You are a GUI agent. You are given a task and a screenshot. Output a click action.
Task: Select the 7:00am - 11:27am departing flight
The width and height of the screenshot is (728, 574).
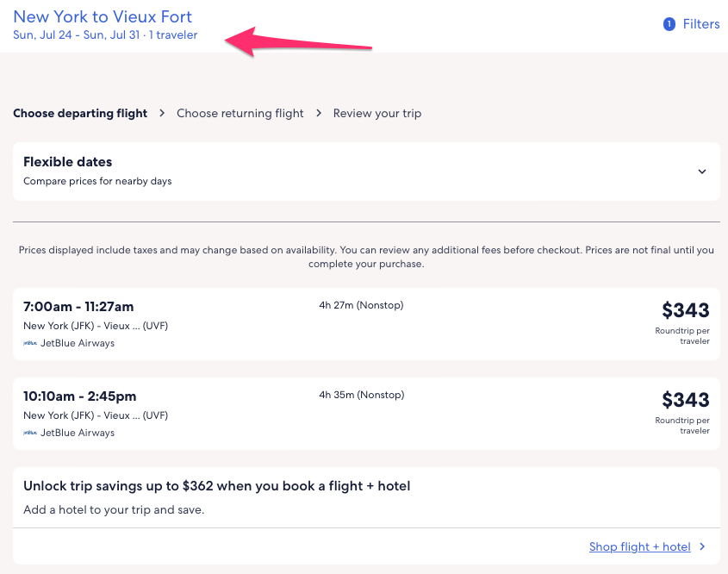78,307
